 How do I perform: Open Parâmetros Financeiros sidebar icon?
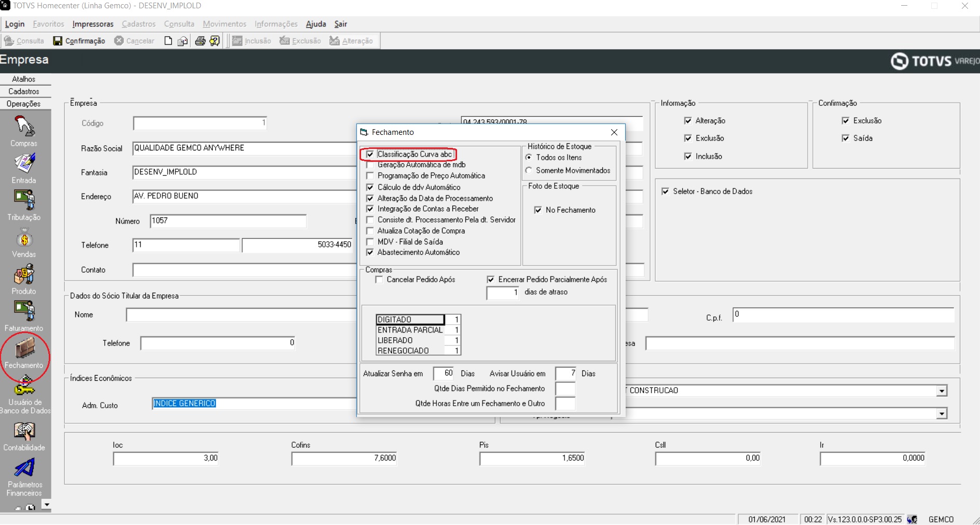click(x=24, y=477)
